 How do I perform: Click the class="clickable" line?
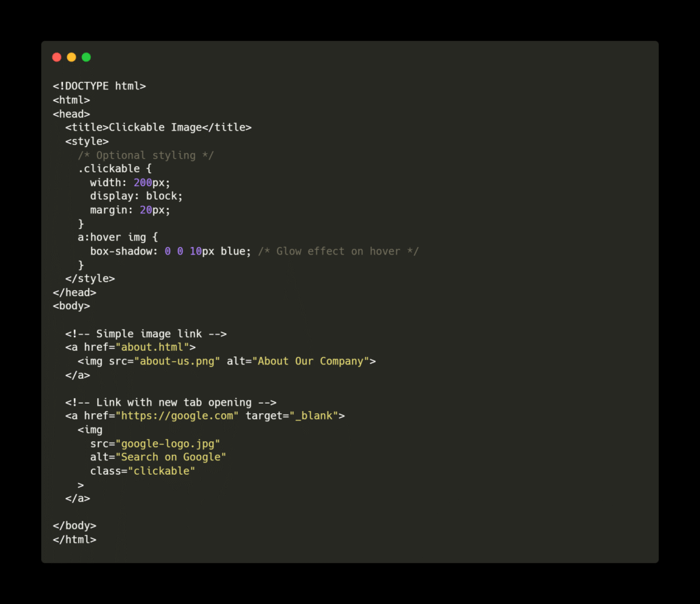tap(142, 471)
